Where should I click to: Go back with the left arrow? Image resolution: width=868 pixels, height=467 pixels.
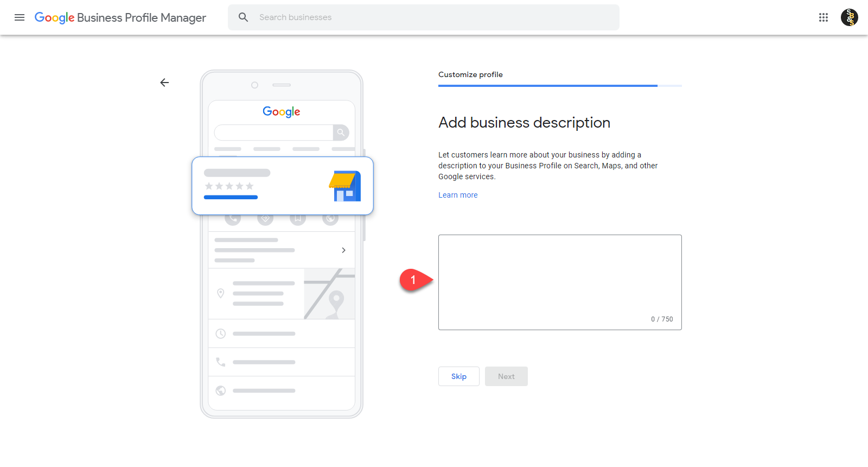(x=164, y=83)
